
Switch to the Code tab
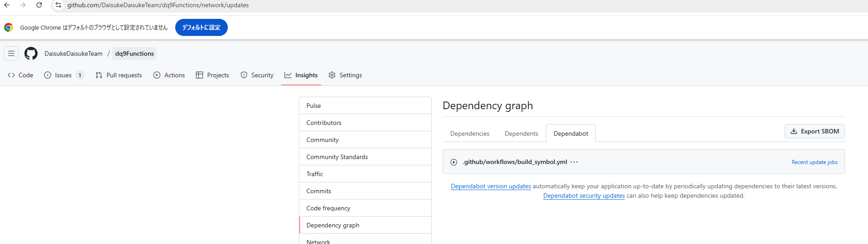point(20,75)
